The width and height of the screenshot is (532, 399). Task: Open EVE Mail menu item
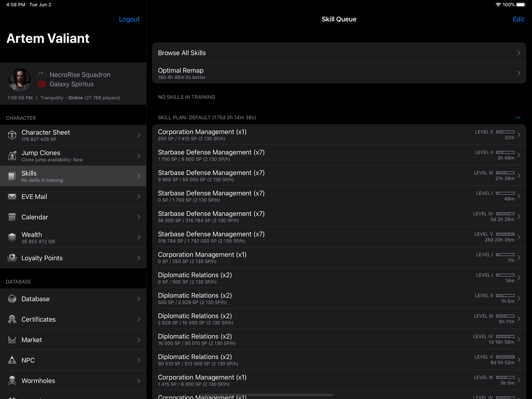click(73, 196)
